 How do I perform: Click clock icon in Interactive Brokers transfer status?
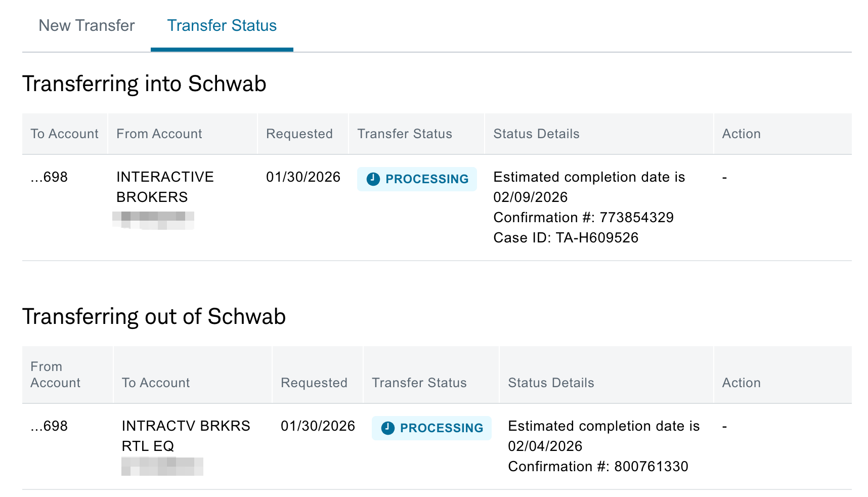tap(373, 179)
